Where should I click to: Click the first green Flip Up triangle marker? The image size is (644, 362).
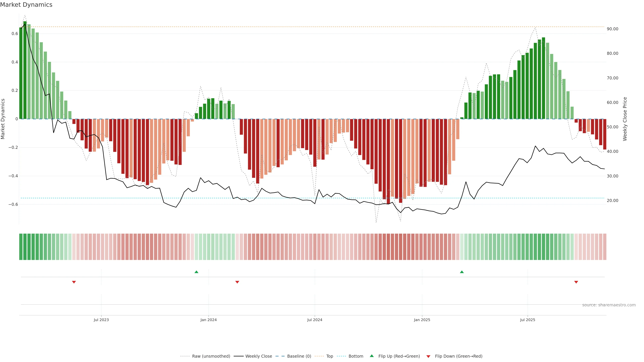[196, 272]
